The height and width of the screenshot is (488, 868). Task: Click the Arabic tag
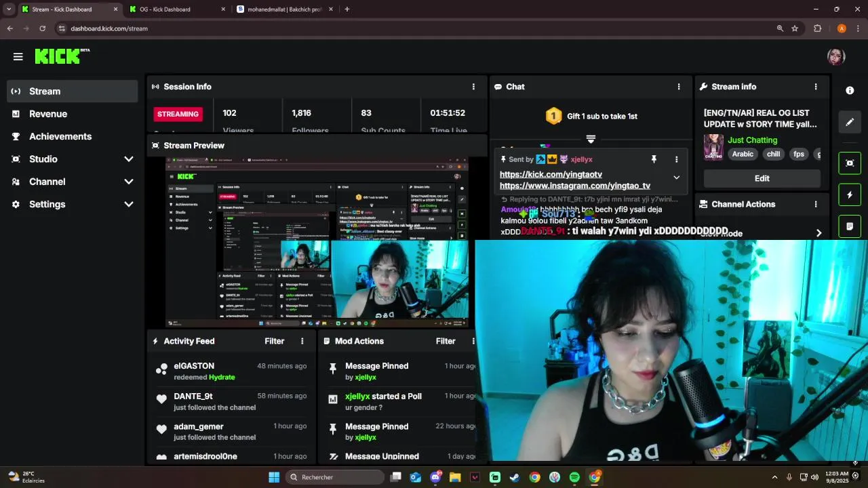(743, 154)
